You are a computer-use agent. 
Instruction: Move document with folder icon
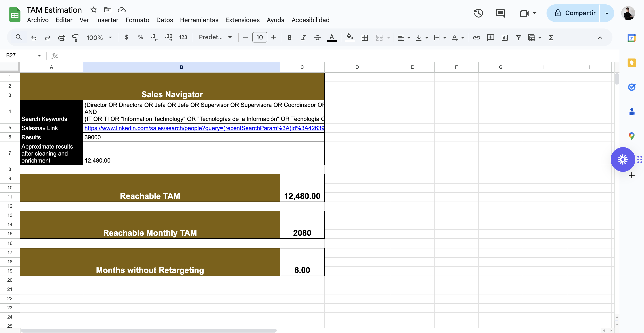click(x=108, y=10)
